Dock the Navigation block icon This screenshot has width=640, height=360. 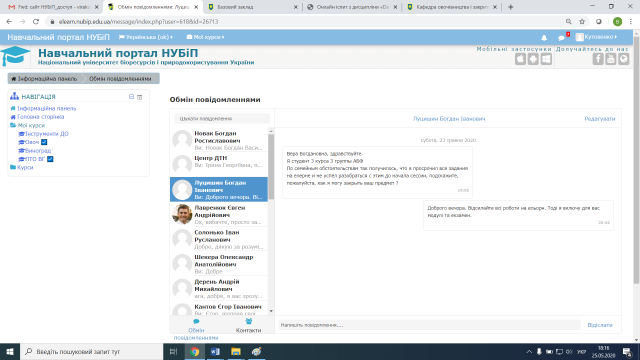tap(140, 97)
